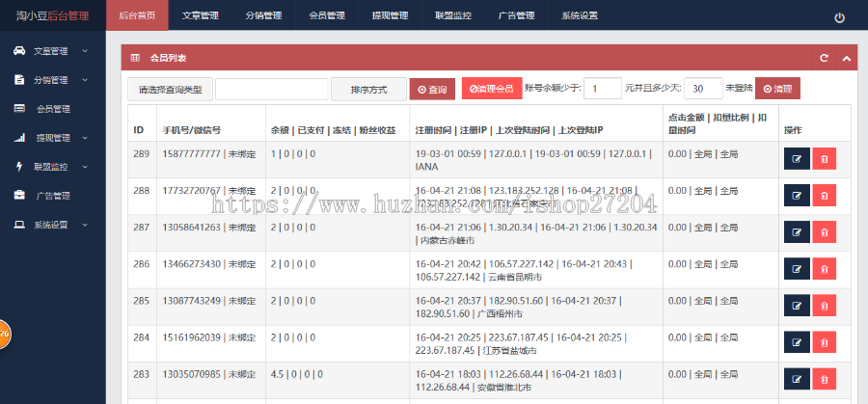
Task: Edit member with ID 283
Action: (797, 379)
